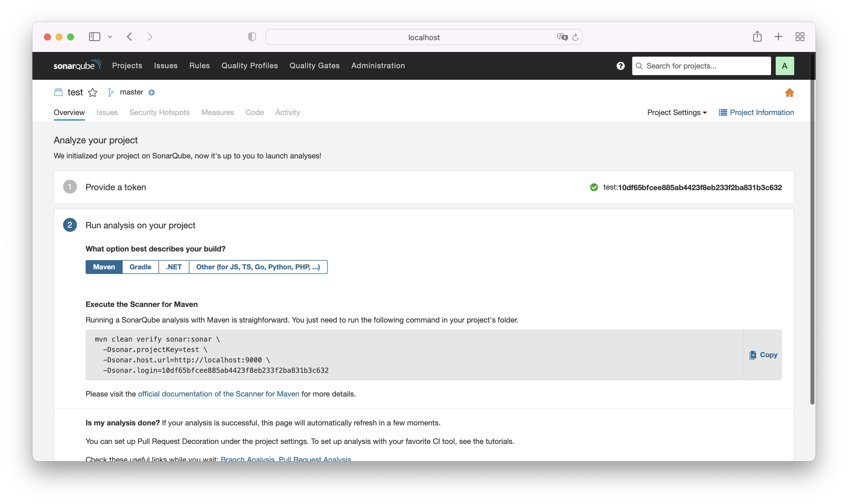Open Quality Gates menu item

pyautogui.click(x=314, y=66)
